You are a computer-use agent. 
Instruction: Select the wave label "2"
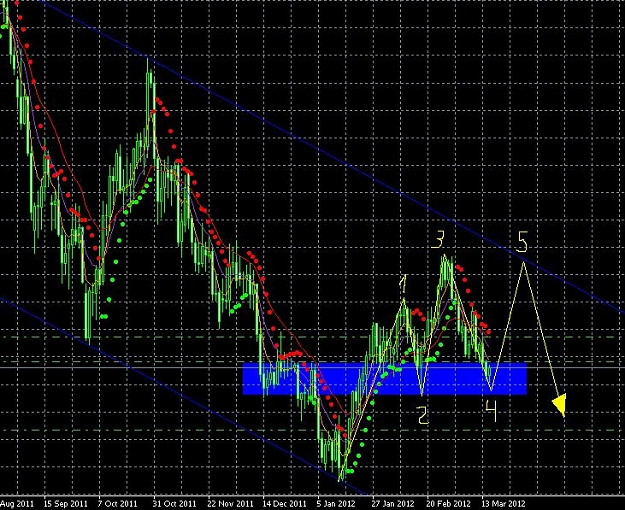(423, 415)
